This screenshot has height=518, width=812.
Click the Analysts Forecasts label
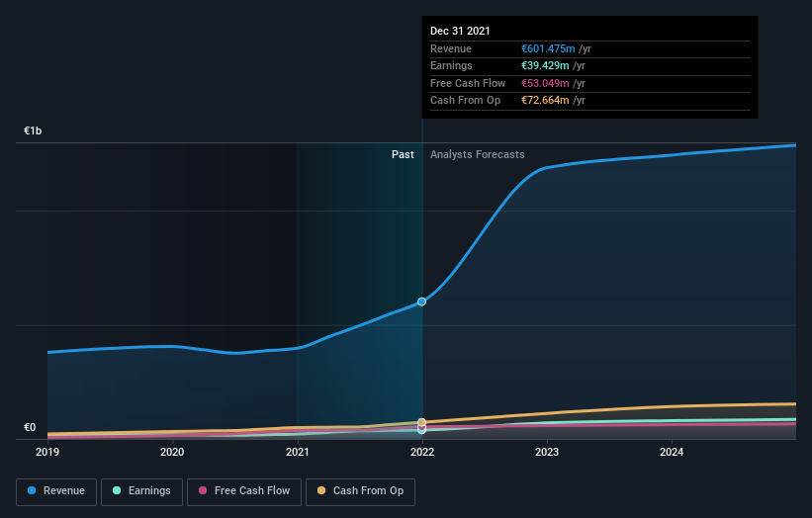(478, 154)
